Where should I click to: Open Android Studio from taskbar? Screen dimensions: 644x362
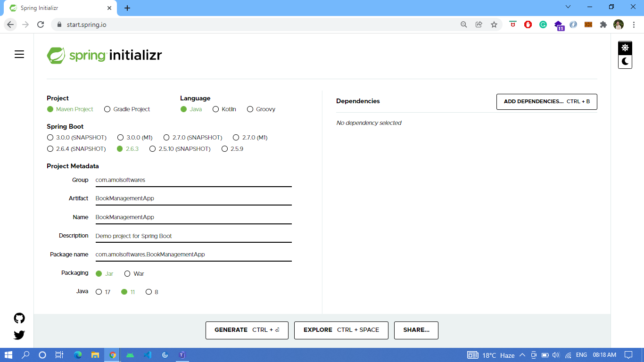[130, 355]
